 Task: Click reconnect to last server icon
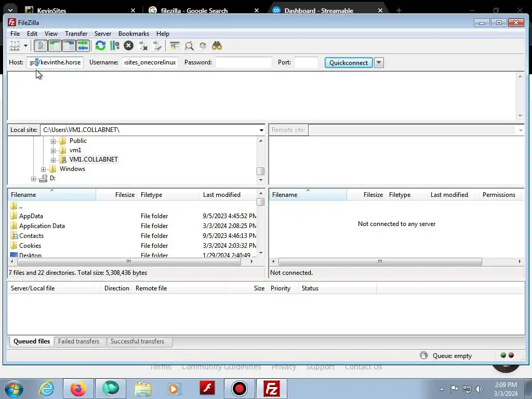157,46
